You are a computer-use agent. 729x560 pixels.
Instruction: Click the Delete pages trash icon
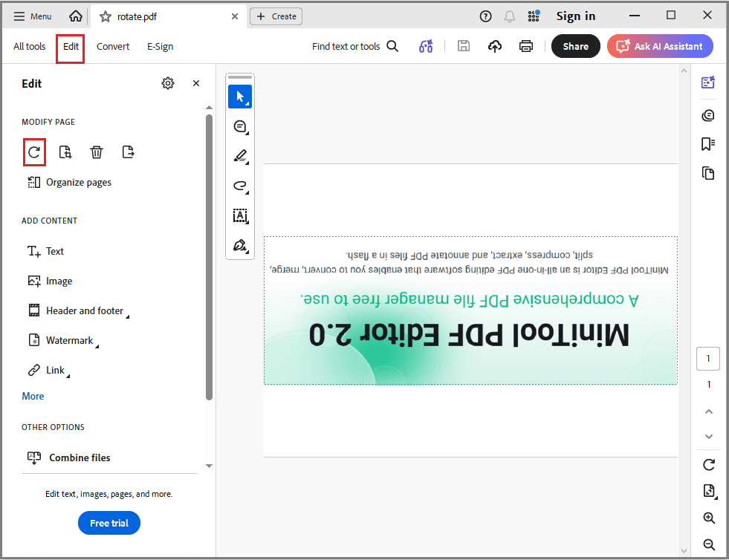click(97, 152)
